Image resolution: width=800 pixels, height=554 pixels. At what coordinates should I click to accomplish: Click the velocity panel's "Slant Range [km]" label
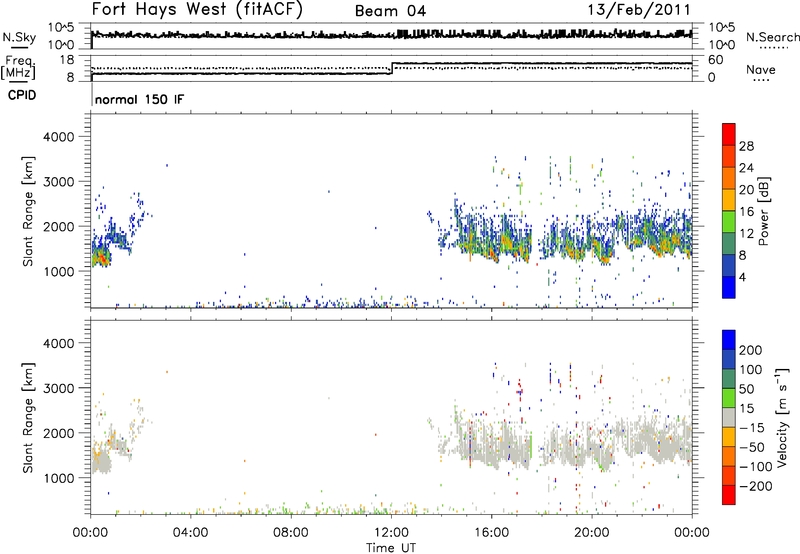[28, 418]
